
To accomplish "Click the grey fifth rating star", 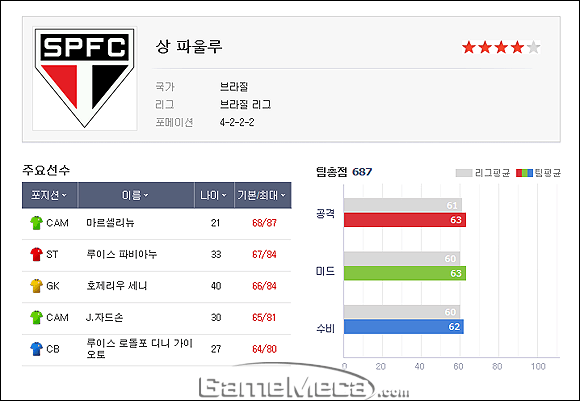I will pyautogui.click(x=533, y=47).
